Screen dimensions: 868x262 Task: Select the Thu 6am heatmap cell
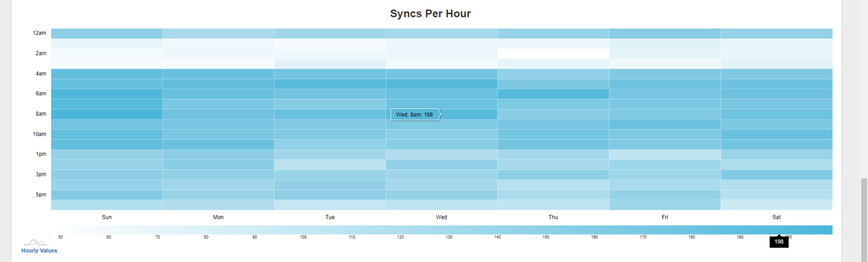click(x=553, y=94)
